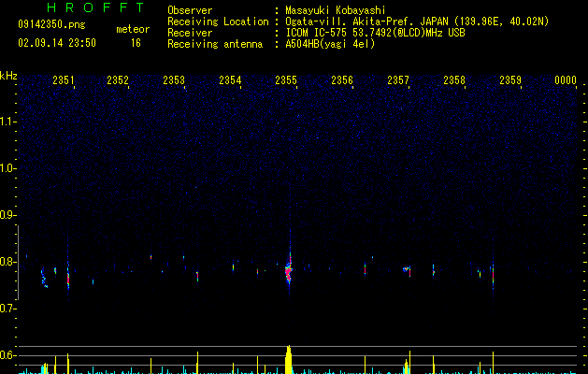Click the kHz axis unit label
The width and height of the screenshot is (588, 374).
pyautogui.click(x=8, y=76)
